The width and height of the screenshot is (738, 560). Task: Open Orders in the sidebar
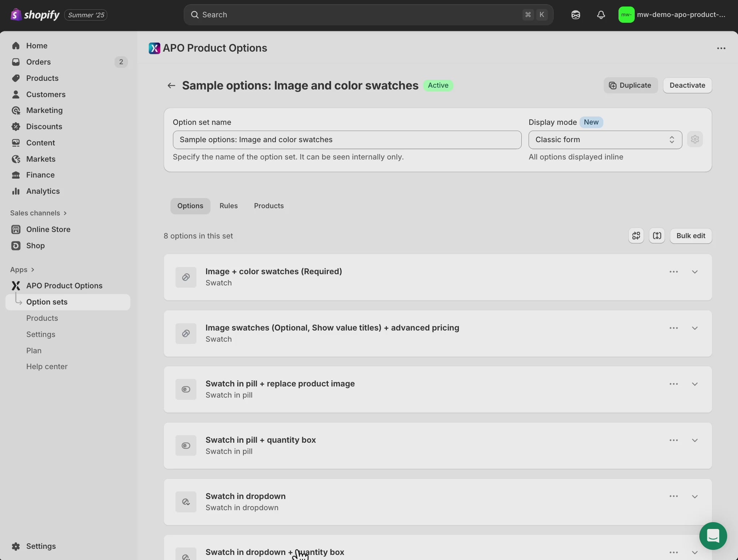pyautogui.click(x=38, y=62)
